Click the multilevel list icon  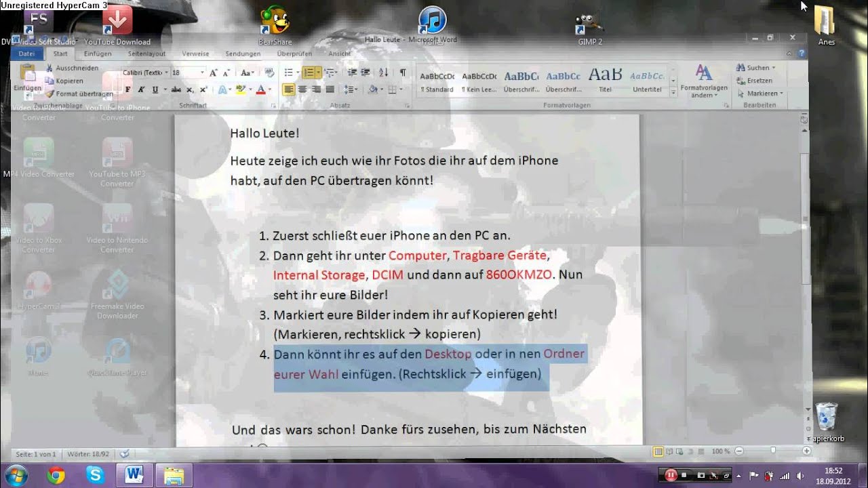pyautogui.click(x=330, y=73)
